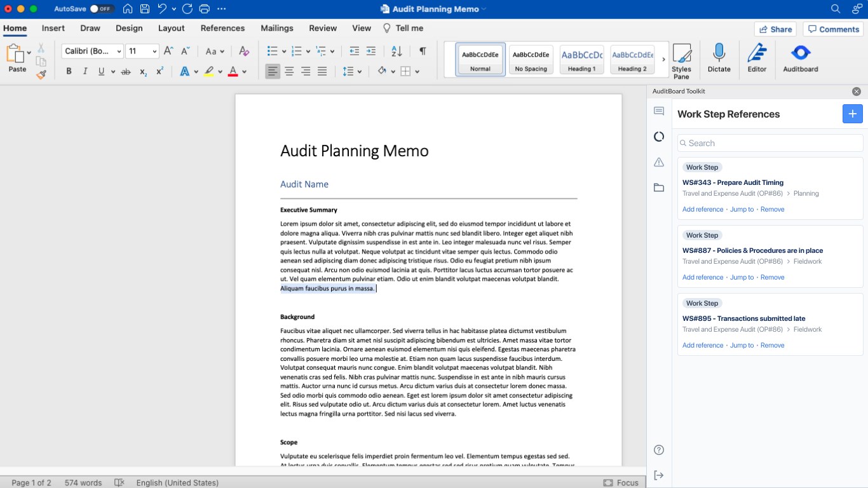Open the Styles Pane
Screen dimensions: 868x488
click(681, 60)
